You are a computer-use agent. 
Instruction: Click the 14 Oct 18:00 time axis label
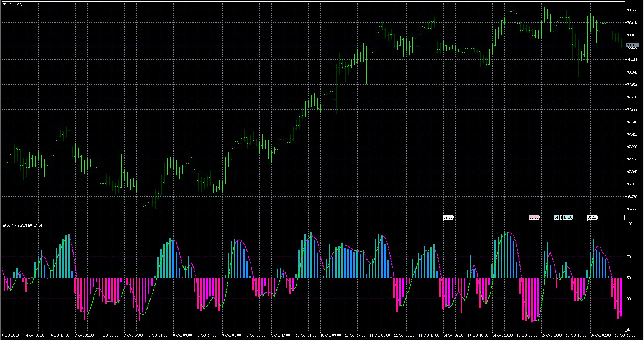[503, 335]
